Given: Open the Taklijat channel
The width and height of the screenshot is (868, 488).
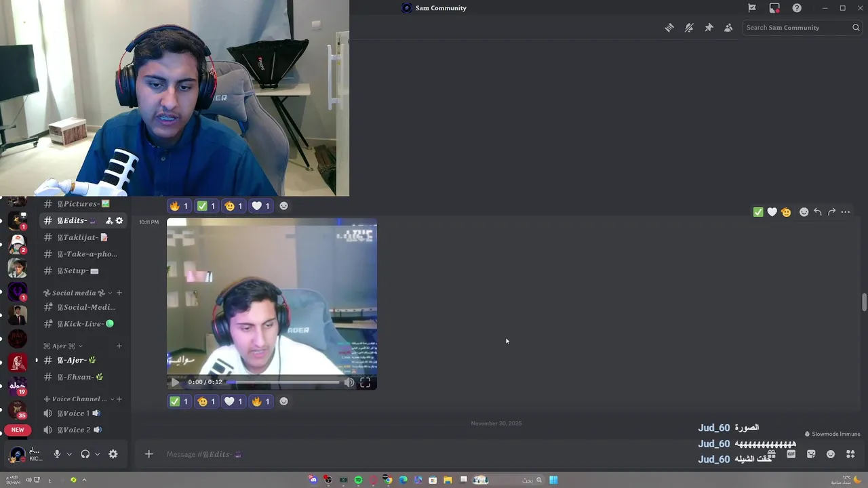Looking at the screenshot, I should tap(83, 238).
